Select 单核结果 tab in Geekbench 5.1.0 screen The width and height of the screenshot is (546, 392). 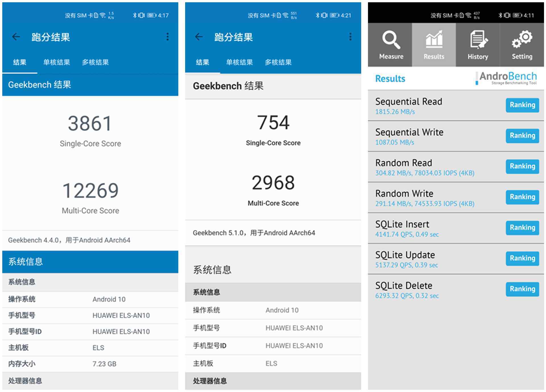click(239, 62)
